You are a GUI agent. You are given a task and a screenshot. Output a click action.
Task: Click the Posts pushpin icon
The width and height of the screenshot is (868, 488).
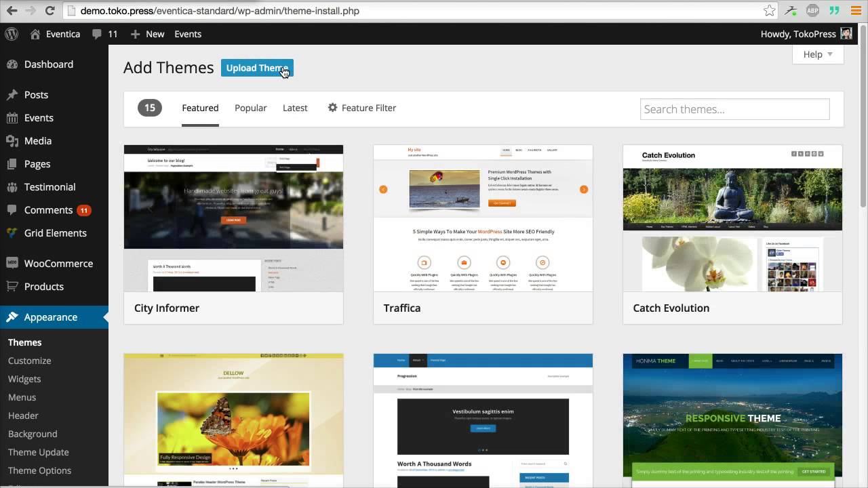pyautogui.click(x=12, y=95)
